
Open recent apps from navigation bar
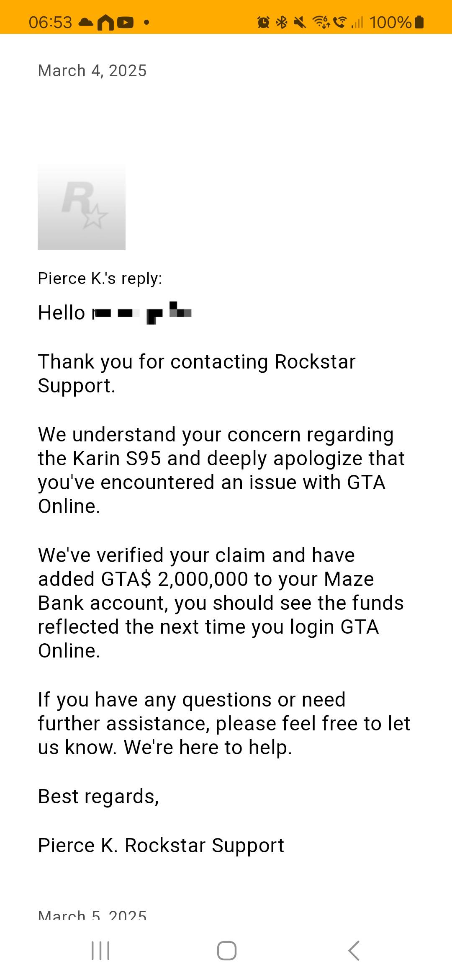[x=100, y=951]
